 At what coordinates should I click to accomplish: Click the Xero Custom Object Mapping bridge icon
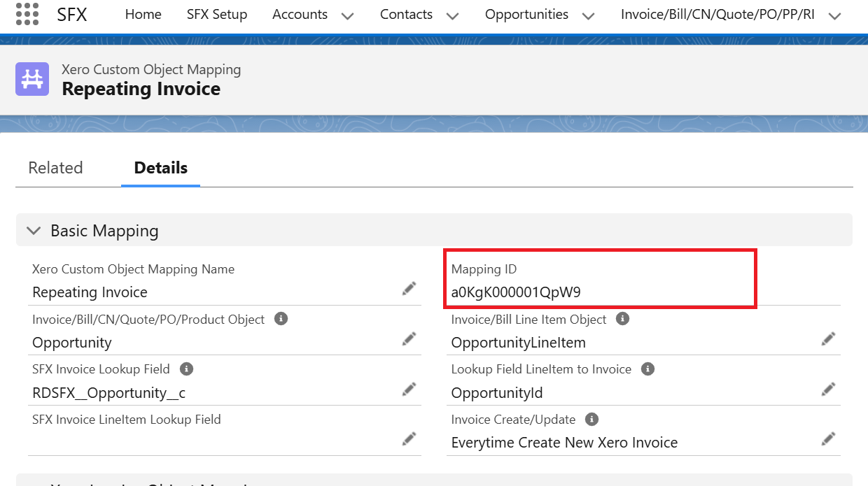(x=32, y=79)
